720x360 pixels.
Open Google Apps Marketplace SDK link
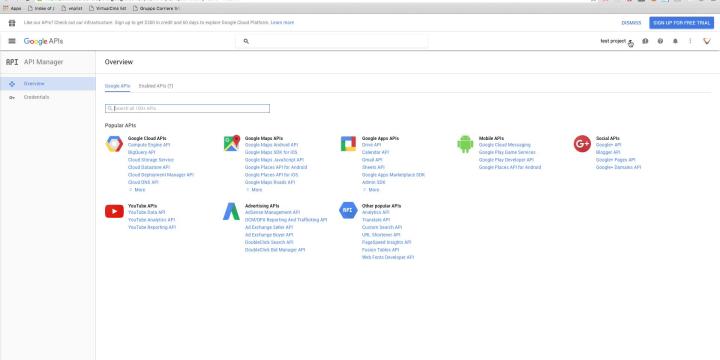click(x=393, y=175)
